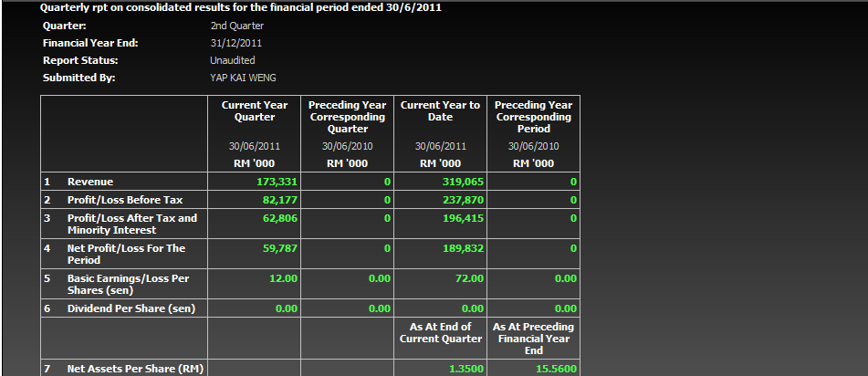This screenshot has width=868, height=376.
Task: Select the 82,177 profit before tax value
Action: pyautogui.click(x=278, y=200)
